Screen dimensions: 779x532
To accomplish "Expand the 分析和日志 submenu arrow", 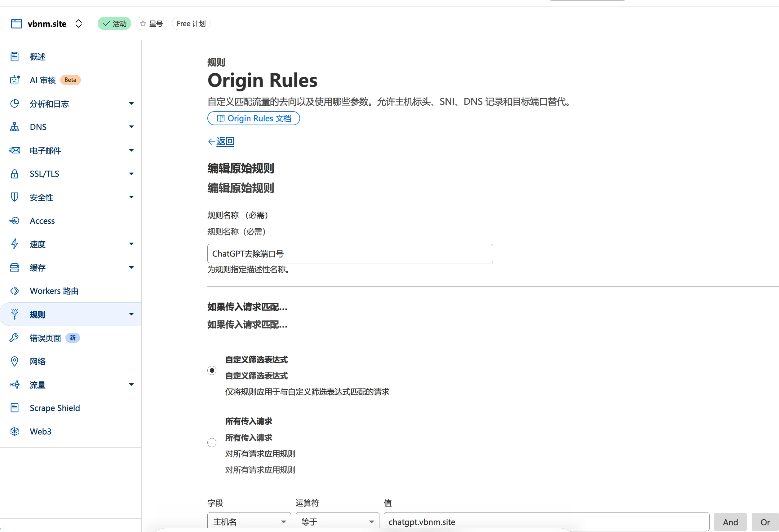I will [x=131, y=103].
